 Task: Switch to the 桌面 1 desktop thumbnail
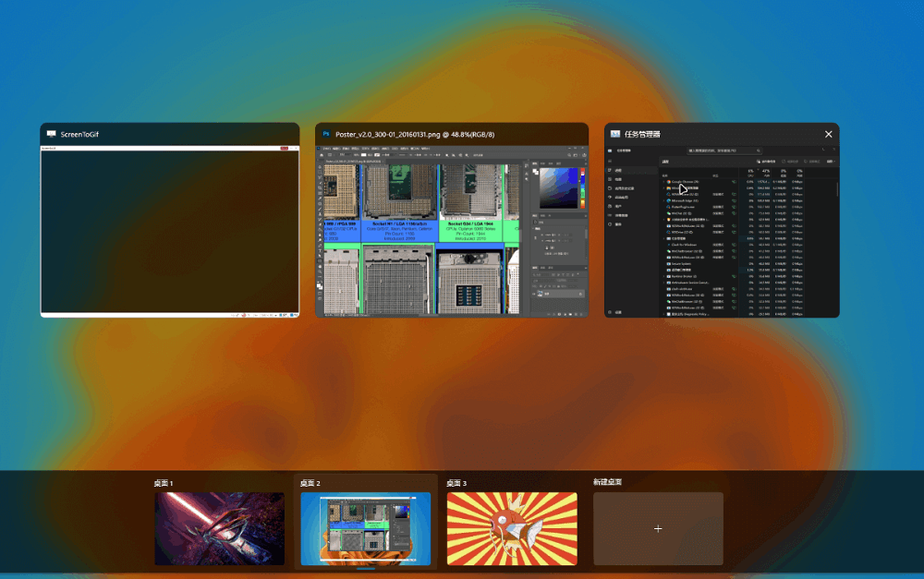tap(219, 528)
